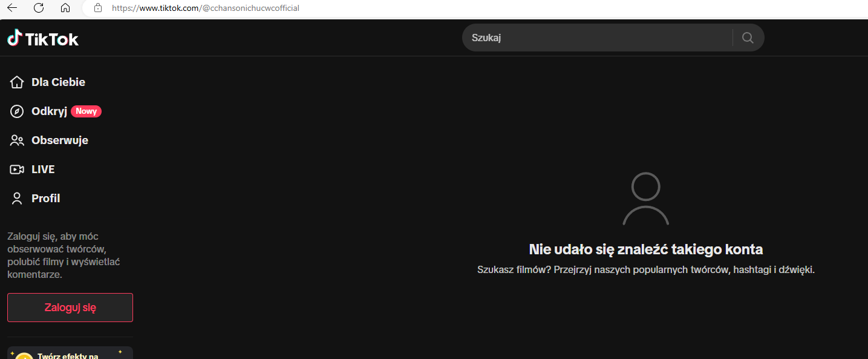This screenshot has height=359, width=868.
Task: Select the camera icon beside LIVE
Action: 17,170
